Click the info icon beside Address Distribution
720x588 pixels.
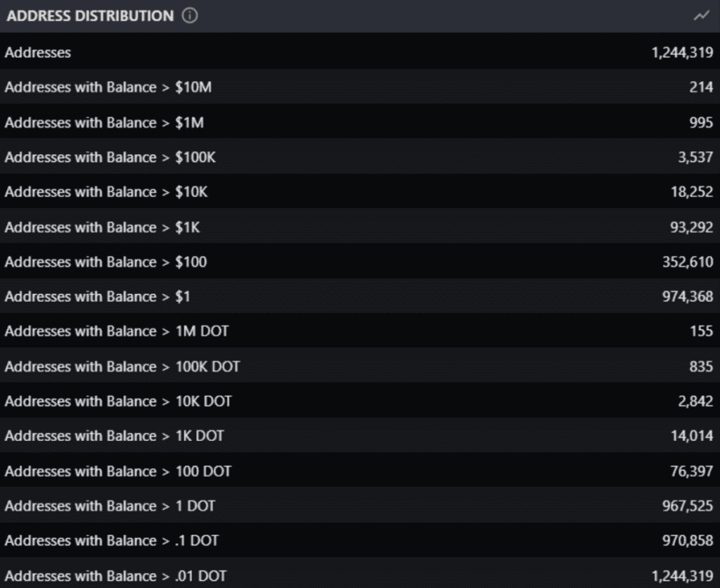(190, 15)
